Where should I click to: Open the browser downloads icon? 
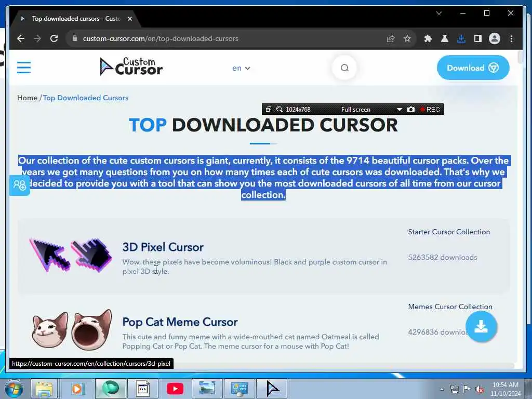coord(461,38)
